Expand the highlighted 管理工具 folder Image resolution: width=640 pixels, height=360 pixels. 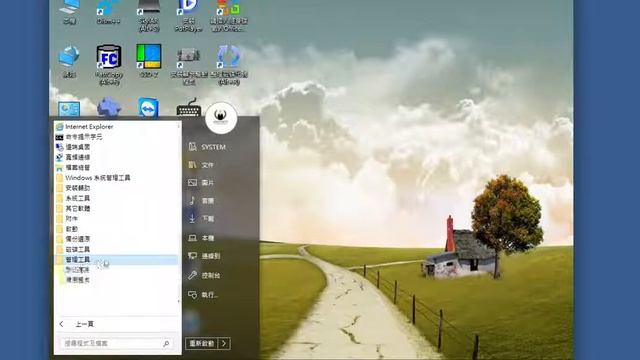pos(116,260)
